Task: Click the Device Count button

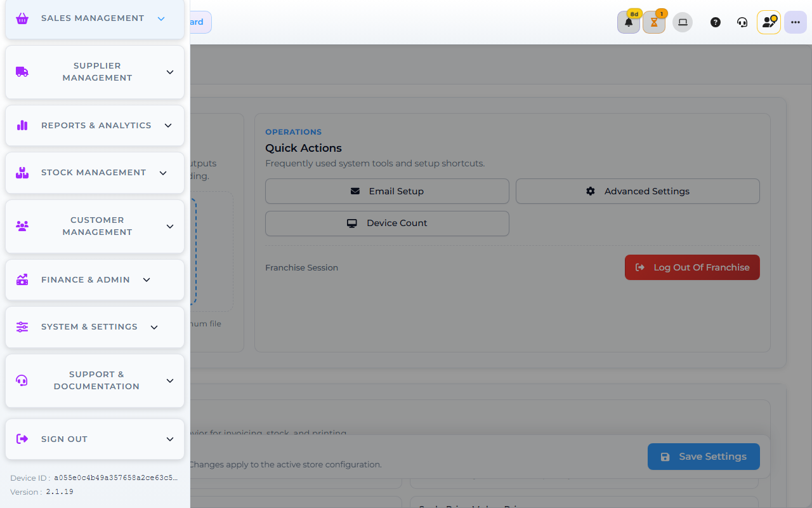Action: [387, 224]
